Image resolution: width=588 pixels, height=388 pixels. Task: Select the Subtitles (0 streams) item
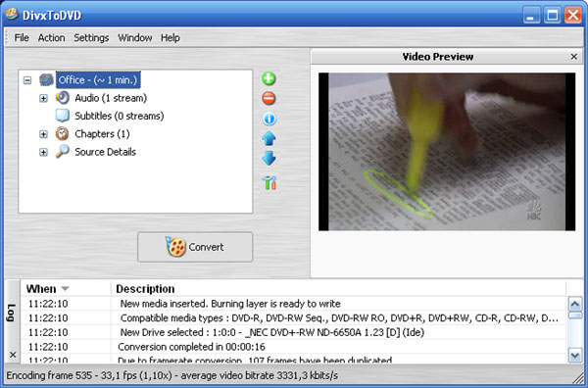pyautogui.click(x=120, y=116)
